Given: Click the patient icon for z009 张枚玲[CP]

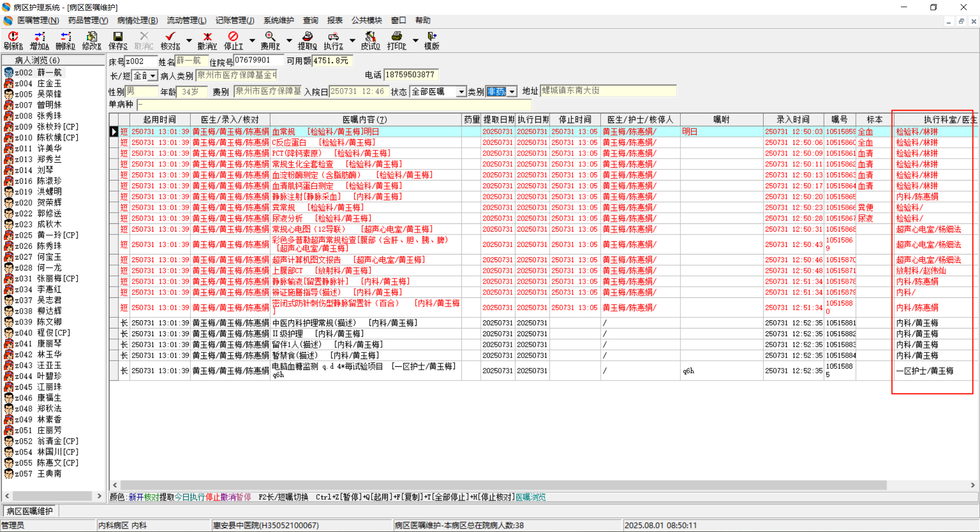Looking at the screenshot, I should 9,127.
